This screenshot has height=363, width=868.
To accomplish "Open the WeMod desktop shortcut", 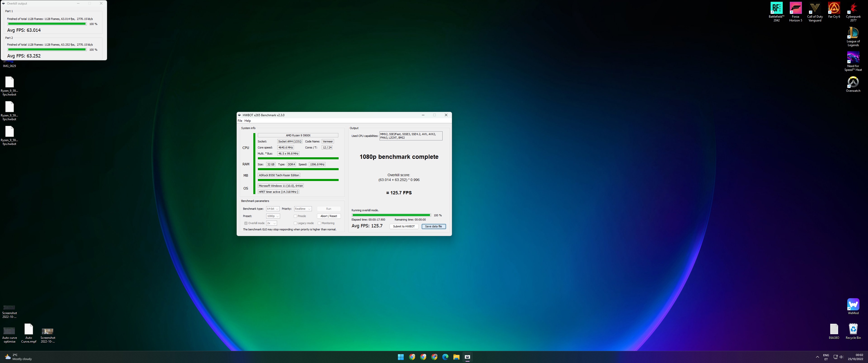I will click(x=853, y=307).
